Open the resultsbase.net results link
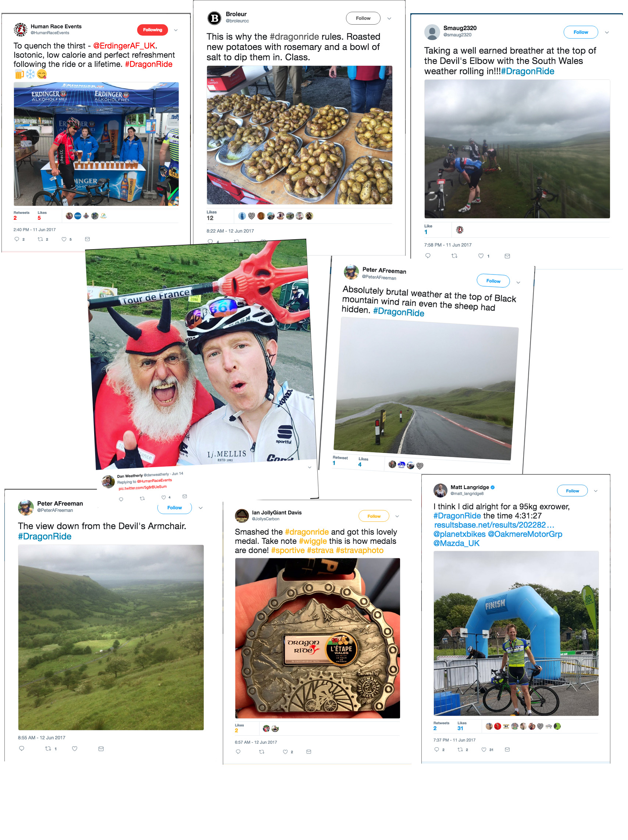This screenshot has height=840, width=628. click(493, 524)
